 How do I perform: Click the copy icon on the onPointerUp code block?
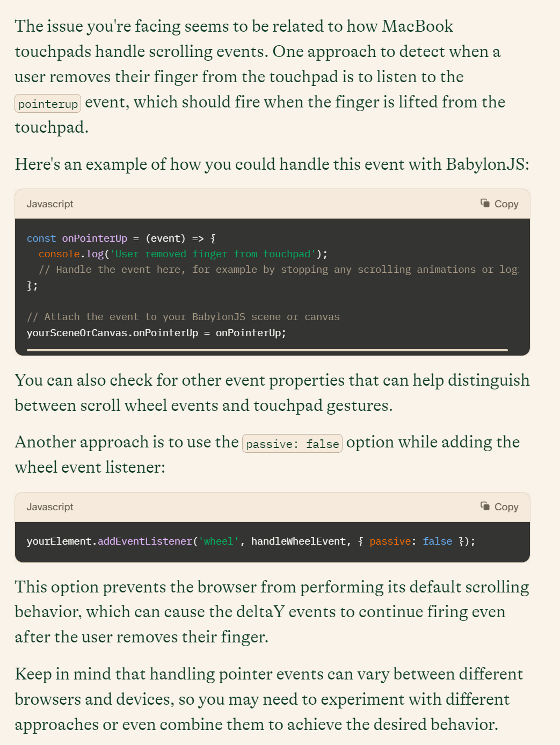coord(485,203)
